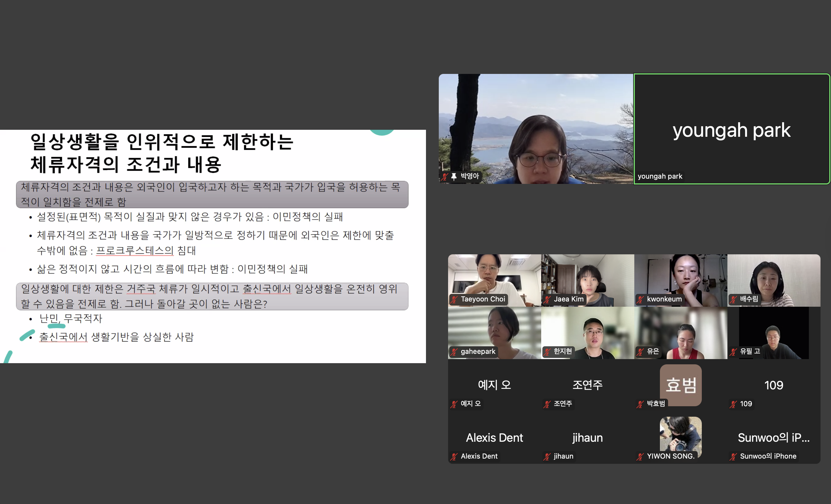Viewport: 831px width, 504px height.
Task: Click muted mic icon next to 한지현
Action: [547, 352]
